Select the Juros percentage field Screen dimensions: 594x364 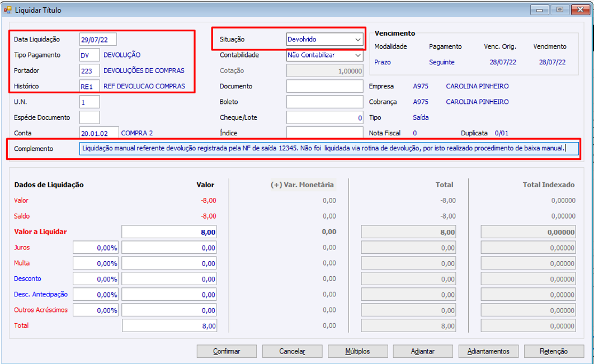click(x=96, y=248)
